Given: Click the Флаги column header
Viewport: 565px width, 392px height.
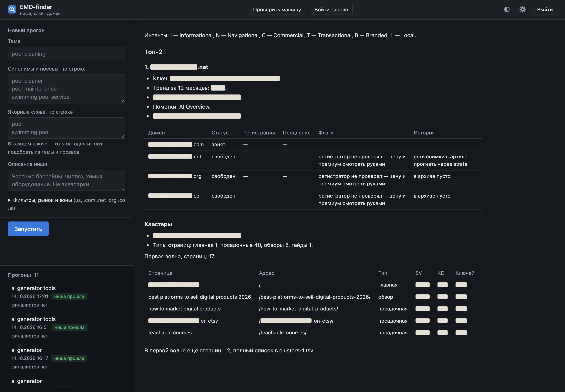Looking at the screenshot, I should [x=326, y=133].
